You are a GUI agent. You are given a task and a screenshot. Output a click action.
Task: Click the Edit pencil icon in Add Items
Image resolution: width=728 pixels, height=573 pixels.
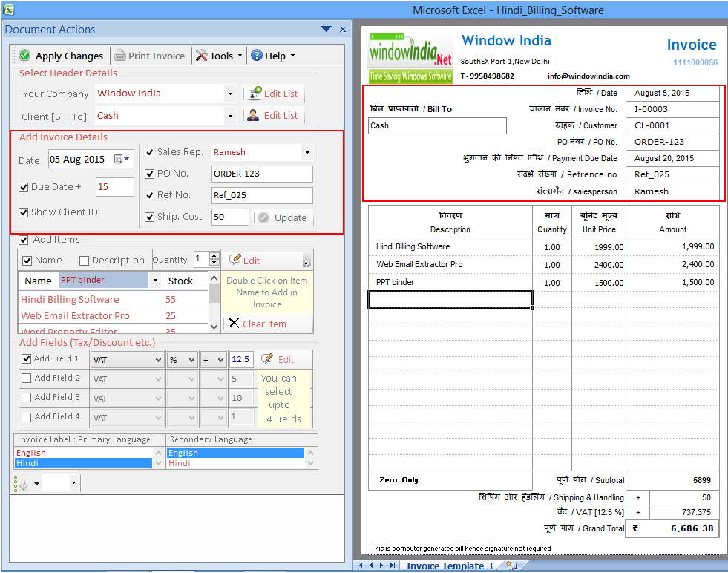point(235,260)
